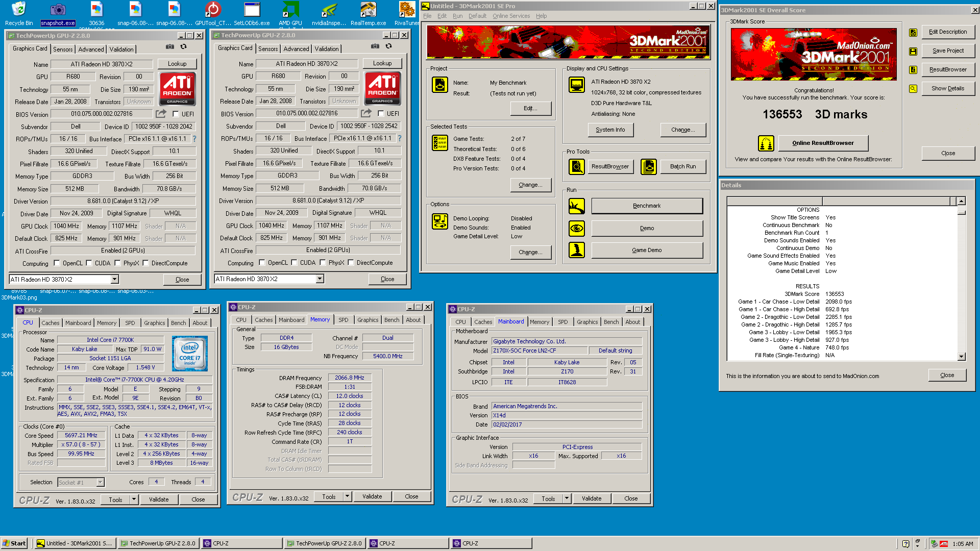980x551 pixels.
Task: Open GPU selector dropdown in left GPU-Z window
Action: click(114, 279)
